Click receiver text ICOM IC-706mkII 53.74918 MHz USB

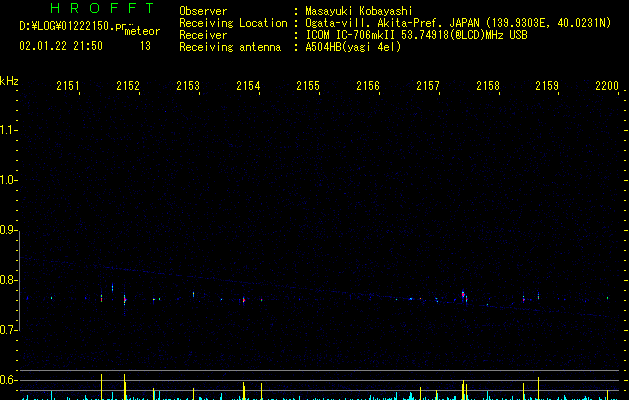[416, 35]
